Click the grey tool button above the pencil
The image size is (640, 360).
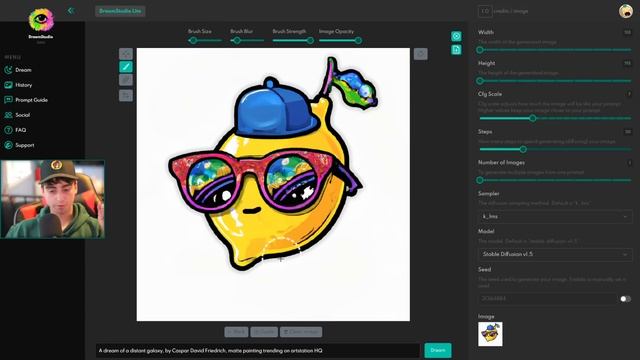tap(126, 53)
